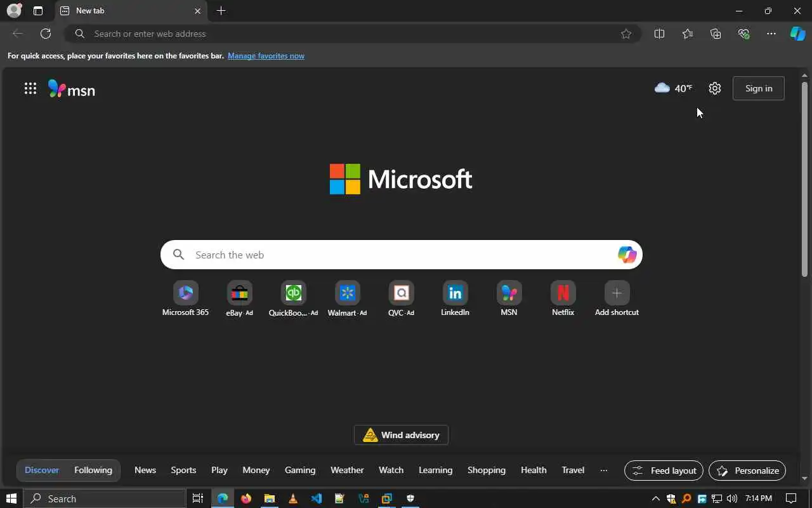Open the eBay ad shortcut
Screen dimensions: 812x508
tap(239, 298)
